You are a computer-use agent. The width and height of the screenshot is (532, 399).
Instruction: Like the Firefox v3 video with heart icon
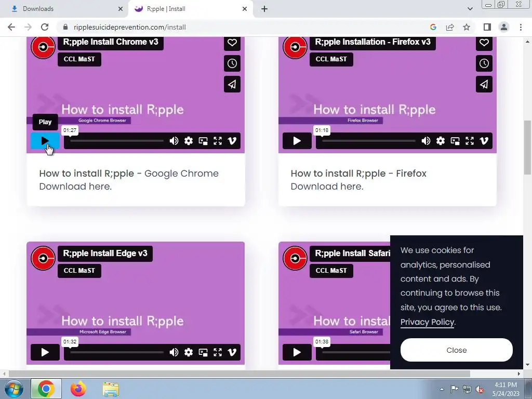(x=484, y=43)
